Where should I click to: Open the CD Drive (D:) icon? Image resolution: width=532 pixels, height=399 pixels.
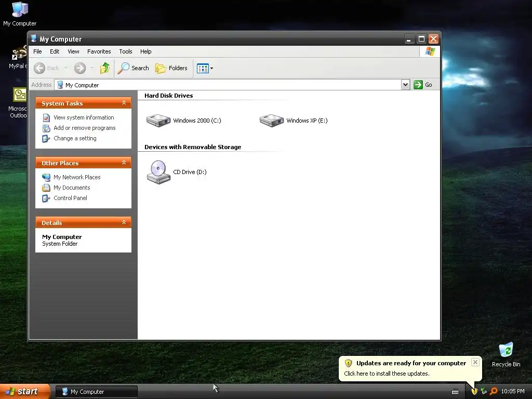(x=158, y=172)
